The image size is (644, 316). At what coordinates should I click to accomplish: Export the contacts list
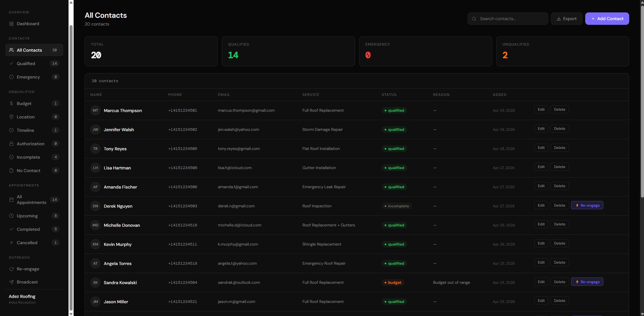[566, 19]
